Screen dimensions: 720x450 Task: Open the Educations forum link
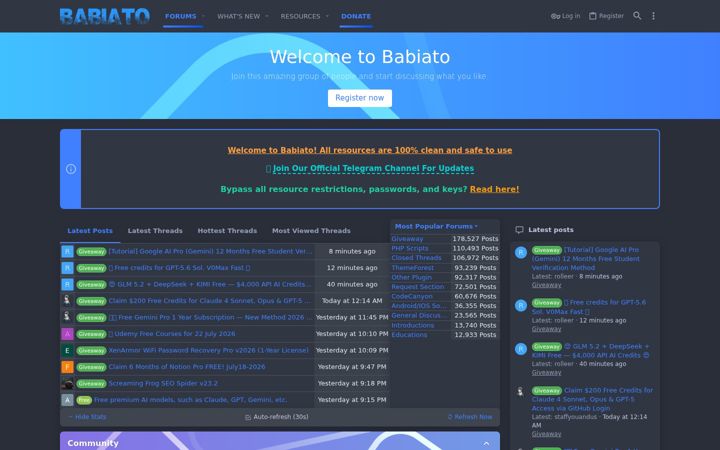[409, 335]
